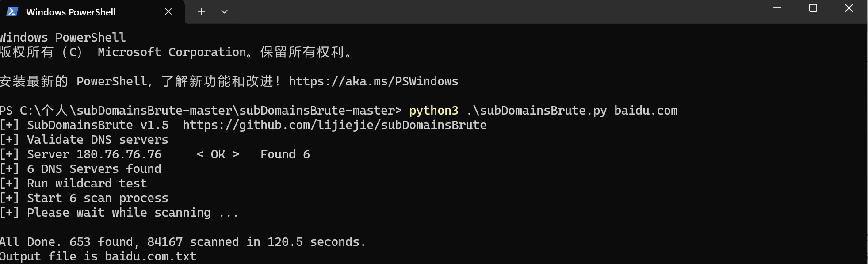Viewport: 868px width, 264px height.
Task: Click the Run wildcard test line
Action: click(x=74, y=183)
